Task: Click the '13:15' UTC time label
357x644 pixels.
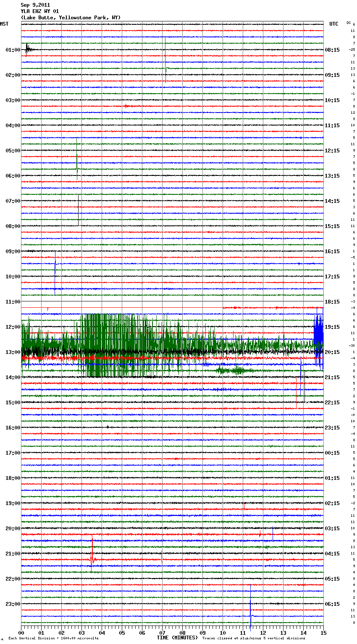Action: pos(332,176)
